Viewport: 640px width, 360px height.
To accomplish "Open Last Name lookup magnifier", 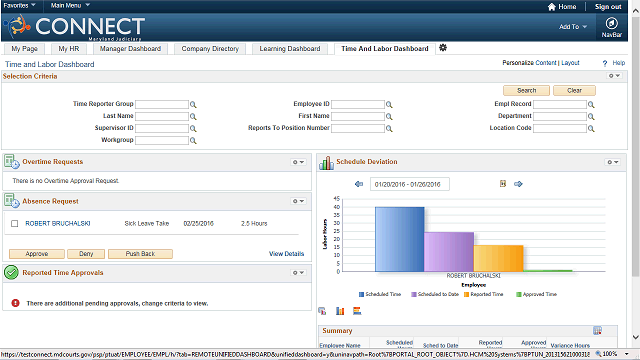I will pos(193,116).
